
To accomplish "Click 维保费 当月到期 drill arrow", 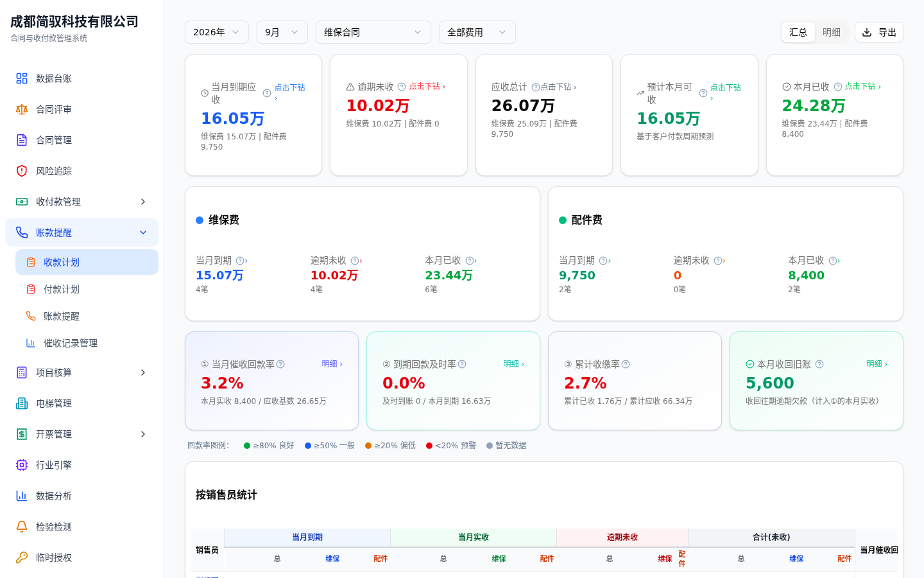I will click(246, 261).
